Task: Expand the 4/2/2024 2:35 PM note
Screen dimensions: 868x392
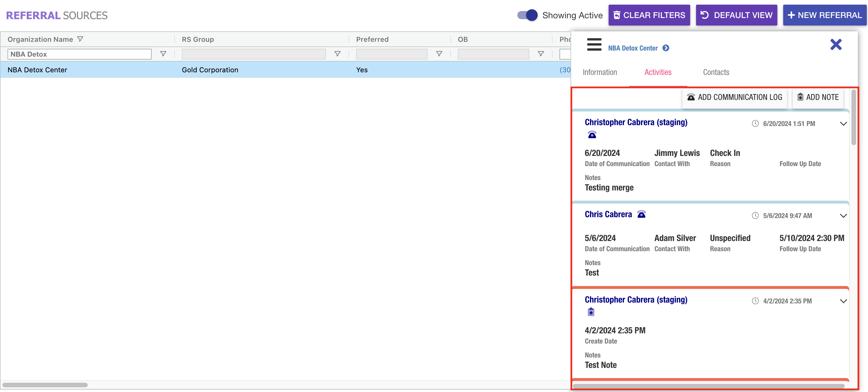Action: click(843, 301)
